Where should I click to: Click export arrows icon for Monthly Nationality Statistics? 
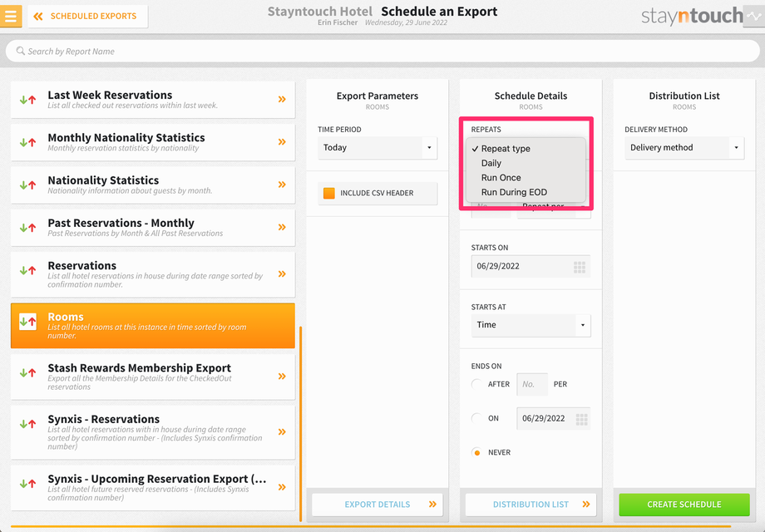coord(27,142)
